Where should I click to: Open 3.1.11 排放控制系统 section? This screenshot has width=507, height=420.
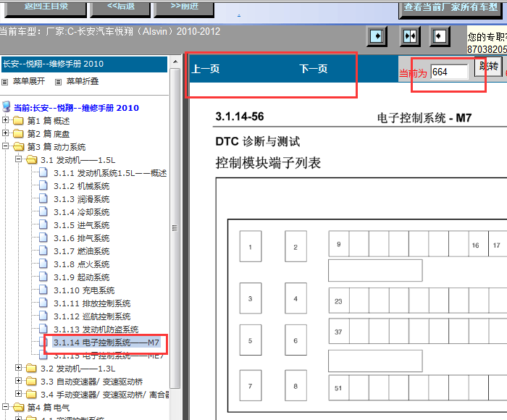[x=92, y=303]
